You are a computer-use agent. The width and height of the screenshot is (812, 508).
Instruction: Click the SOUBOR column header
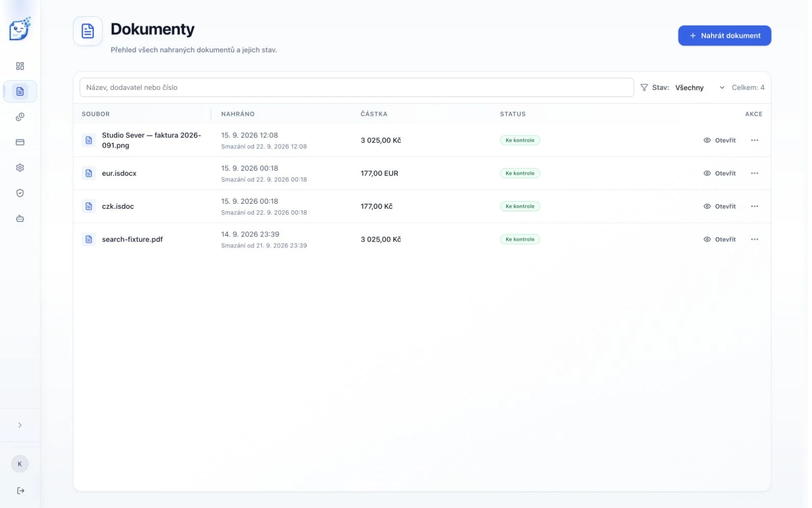[96, 114]
